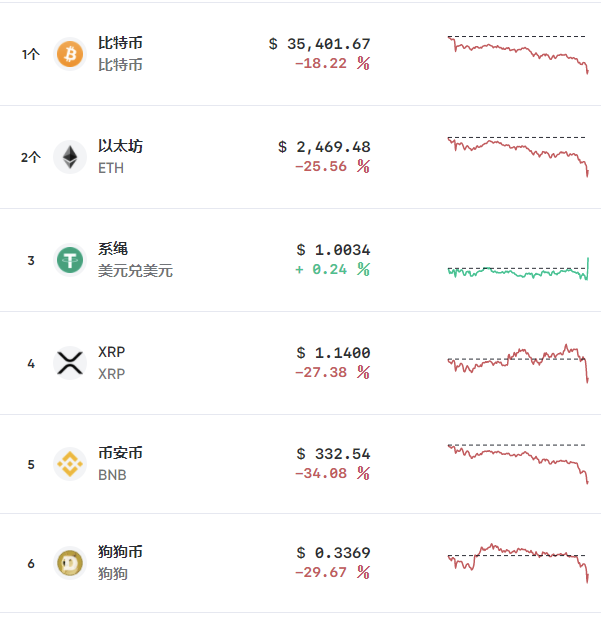This screenshot has height=618, width=601.
Task: Click the Bitcoin orange coin icon
Action: pos(70,54)
